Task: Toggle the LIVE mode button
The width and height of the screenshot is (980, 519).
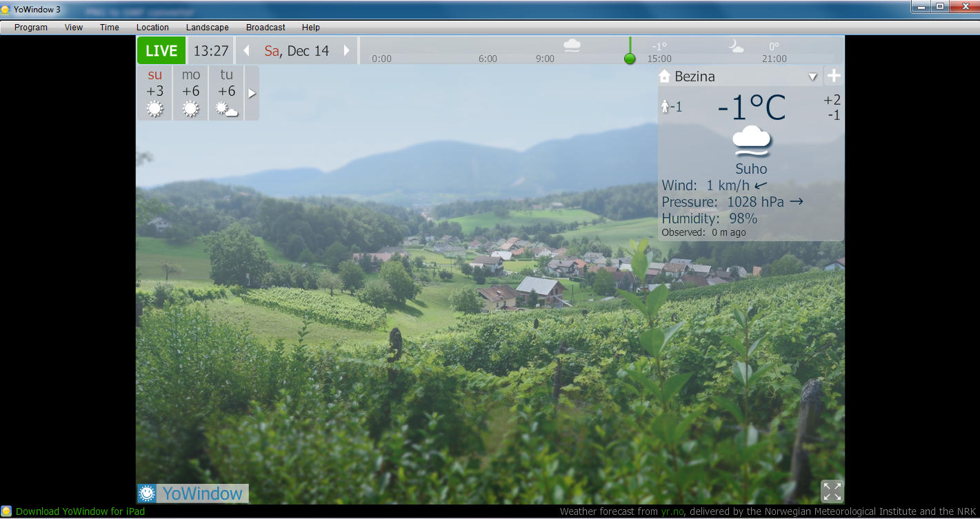Action: pyautogui.click(x=161, y=51)
